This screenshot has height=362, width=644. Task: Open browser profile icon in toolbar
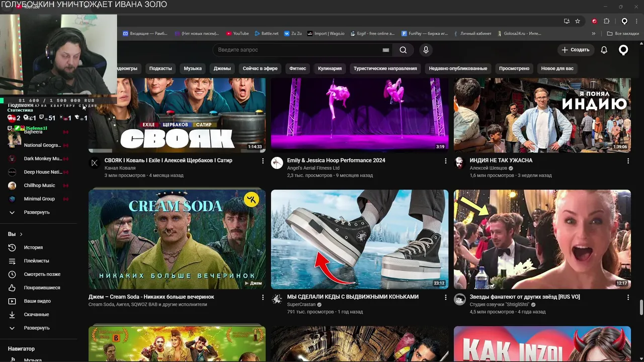(624, 21)
